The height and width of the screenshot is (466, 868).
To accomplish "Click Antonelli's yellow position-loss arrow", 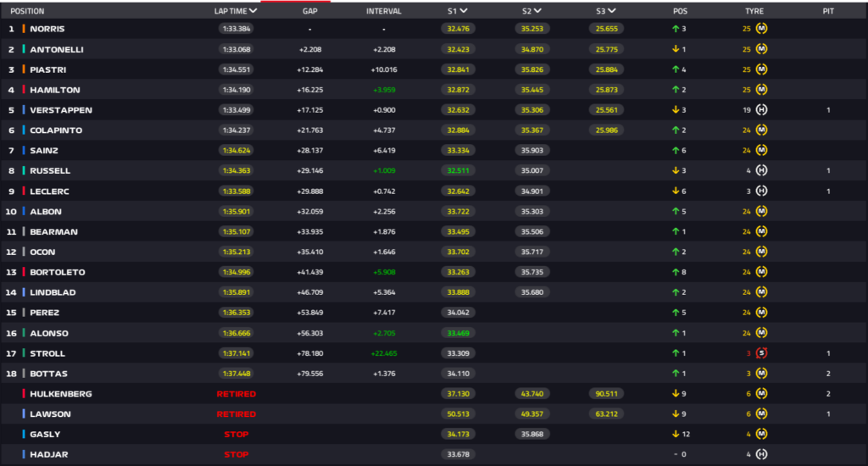I will (x=676, y=49).
